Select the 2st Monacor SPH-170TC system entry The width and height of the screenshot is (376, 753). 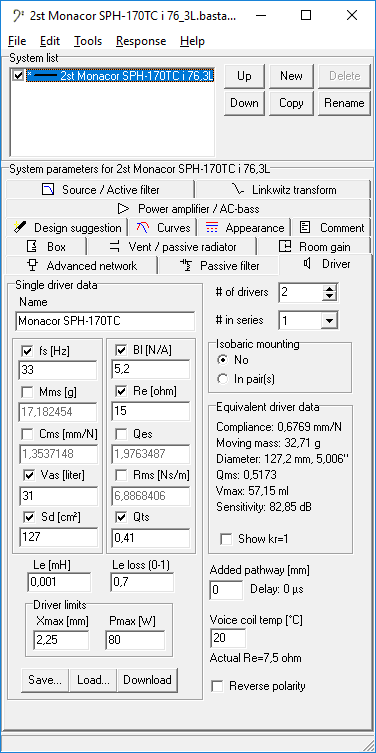120,75
